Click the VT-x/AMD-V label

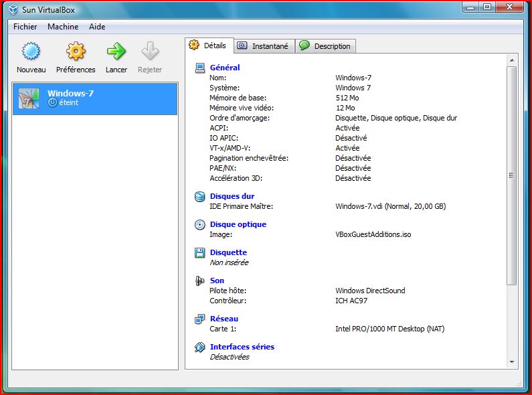230,148
